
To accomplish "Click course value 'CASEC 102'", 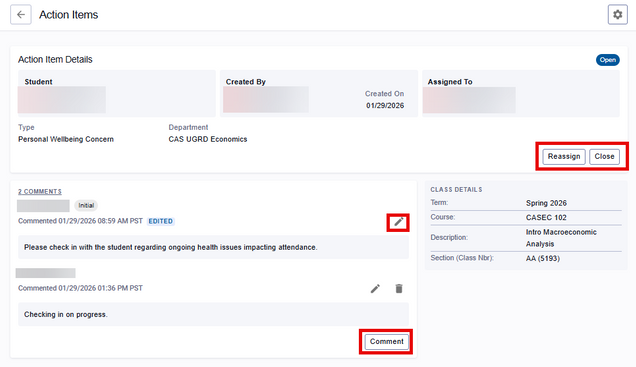I will point(546,218).
